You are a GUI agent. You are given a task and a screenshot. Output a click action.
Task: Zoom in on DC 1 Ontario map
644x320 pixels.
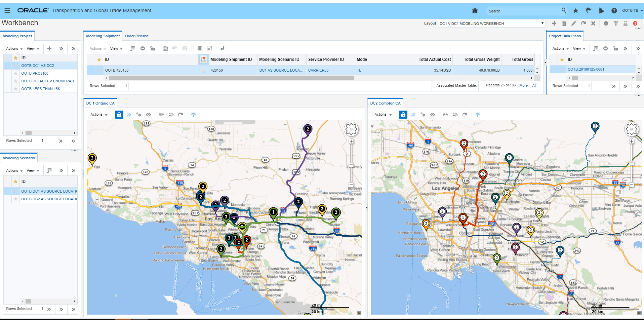(351, 141)
